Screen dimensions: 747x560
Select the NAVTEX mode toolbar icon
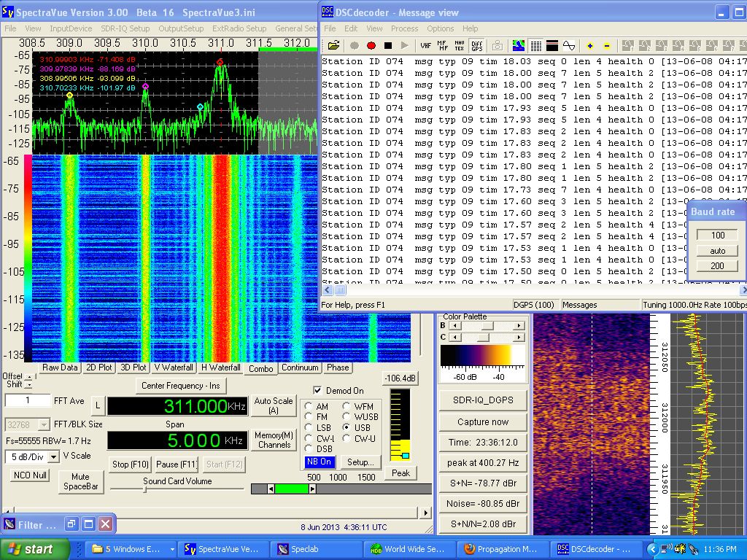point(460,45)
